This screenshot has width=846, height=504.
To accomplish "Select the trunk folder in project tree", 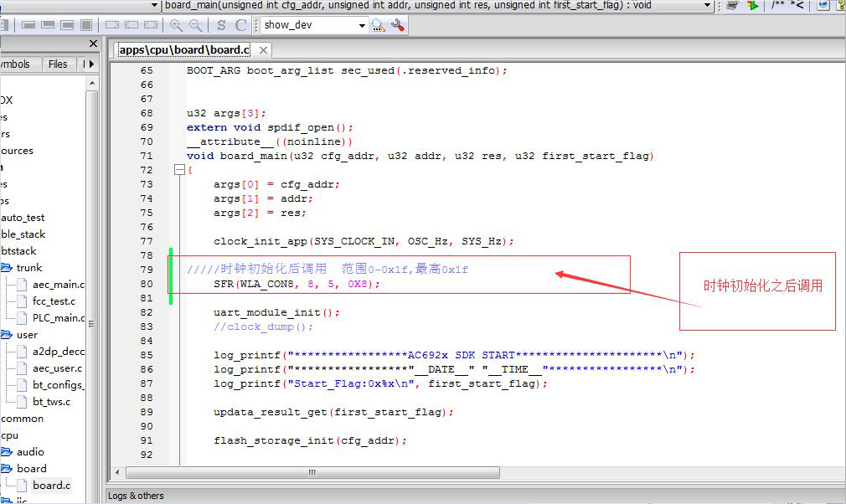I will (29, 268).
